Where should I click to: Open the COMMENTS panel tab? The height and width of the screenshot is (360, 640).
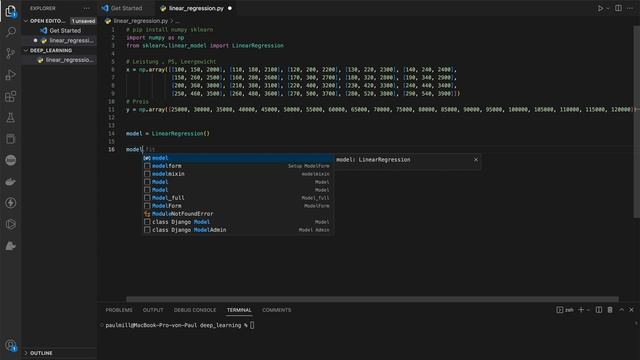pyautogui.click(x=277, y=310)
